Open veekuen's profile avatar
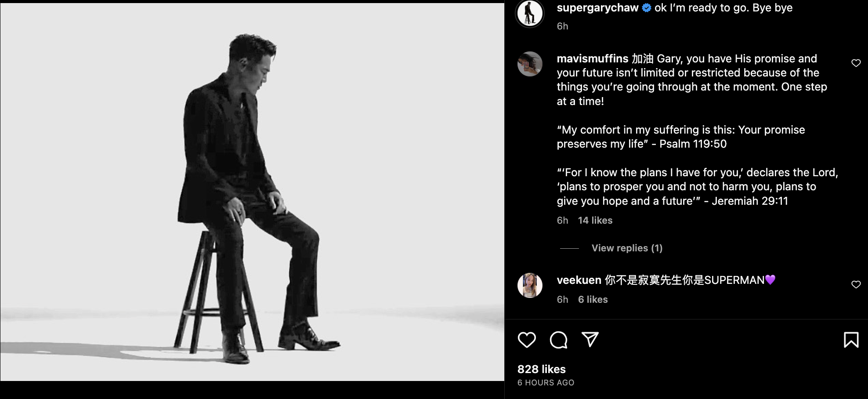 coord(530,285)
